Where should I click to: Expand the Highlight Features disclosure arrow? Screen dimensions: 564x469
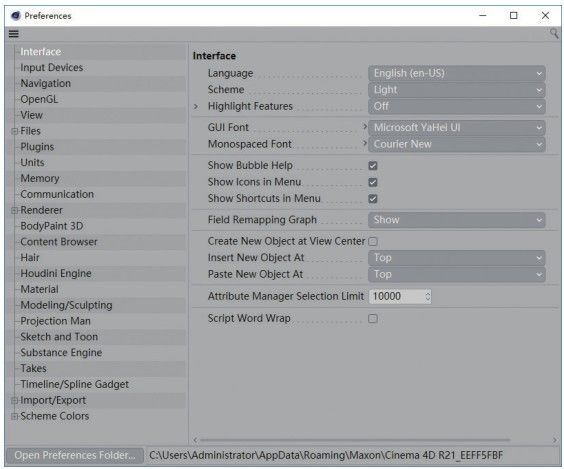click(196, 106)
